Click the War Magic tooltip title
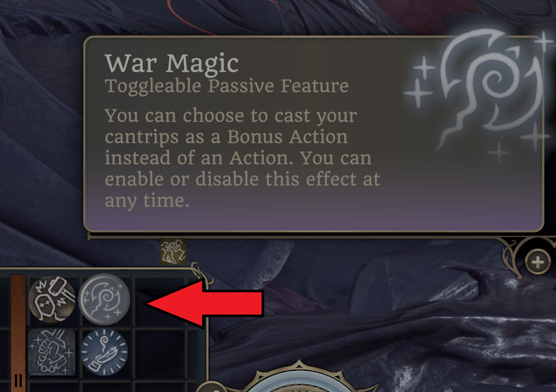556x392 pixels. (x=171, y=64)
